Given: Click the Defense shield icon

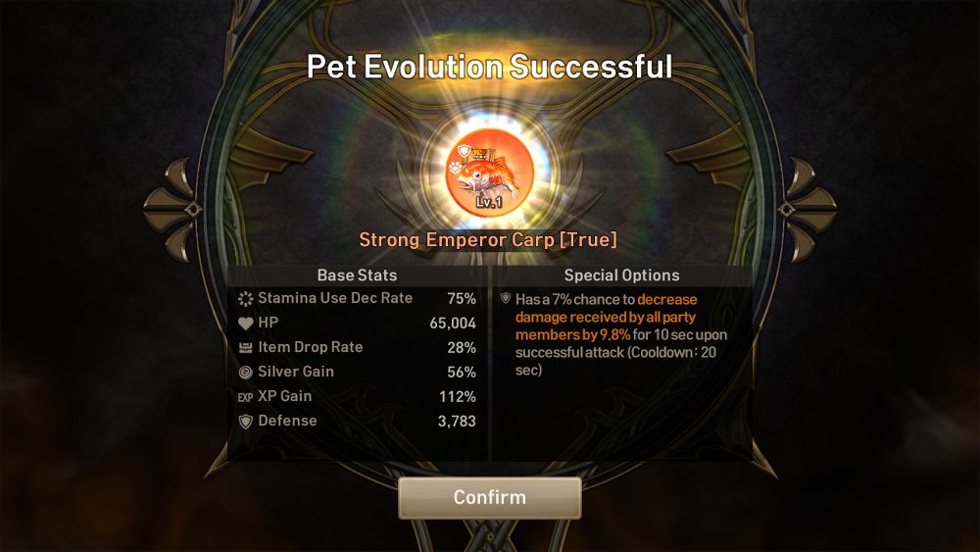Looking at the screenshot, I should (x=246, y=422).
